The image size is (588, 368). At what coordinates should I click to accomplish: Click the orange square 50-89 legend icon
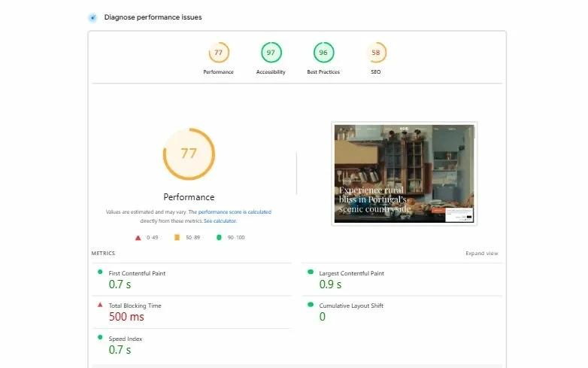[177, 237]
